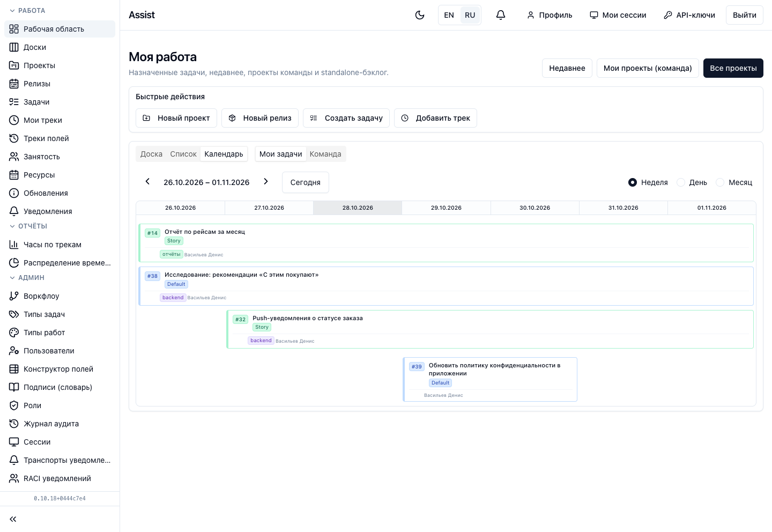This screenshot has height=532, width=772.
Task: Open notifications bell in top bar
Action: pyautogui.click(x=501, y=15)
